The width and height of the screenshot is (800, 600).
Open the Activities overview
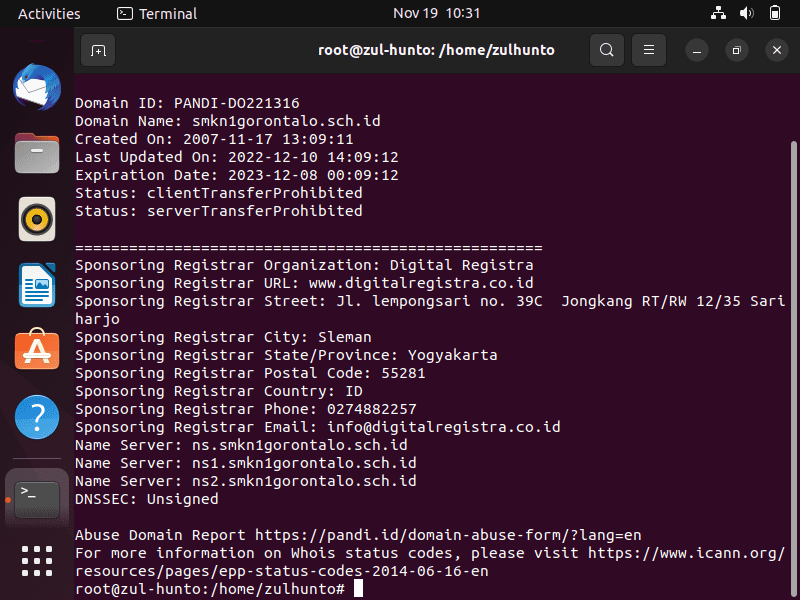tap(49, 13)
